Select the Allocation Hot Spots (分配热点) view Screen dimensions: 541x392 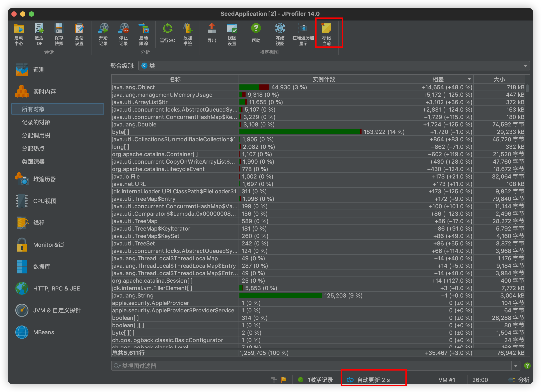(x=33, y=149)
